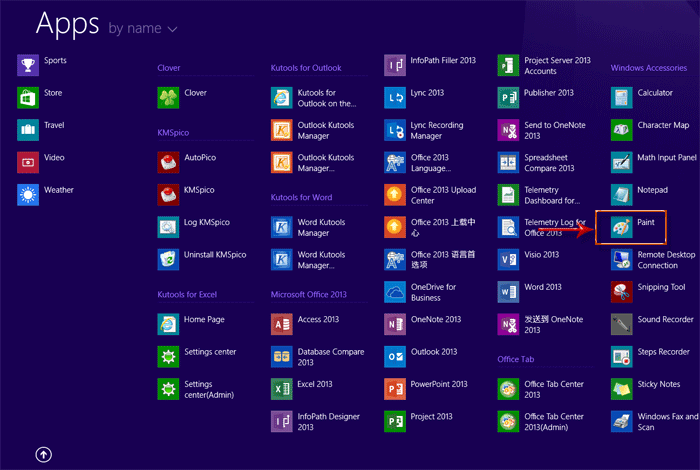Launch Visio 2013
The width and height of the screenshot is (700, 470).
(509, 259)
